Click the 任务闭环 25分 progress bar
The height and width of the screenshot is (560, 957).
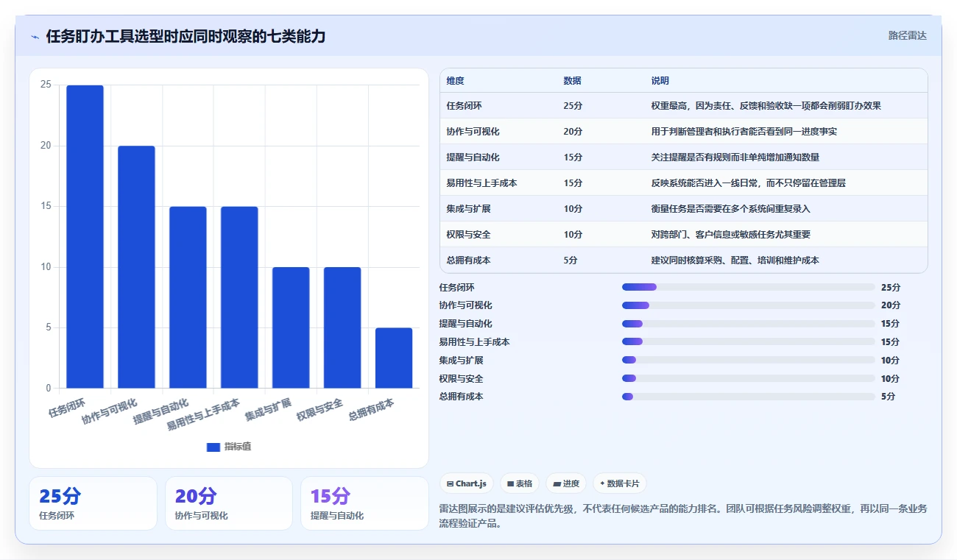[749, 287]
